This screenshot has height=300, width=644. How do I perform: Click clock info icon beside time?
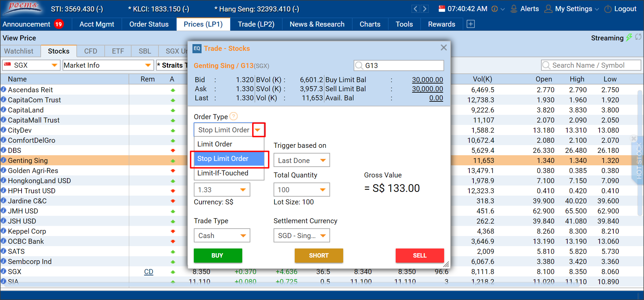click(x=495, y=9)
